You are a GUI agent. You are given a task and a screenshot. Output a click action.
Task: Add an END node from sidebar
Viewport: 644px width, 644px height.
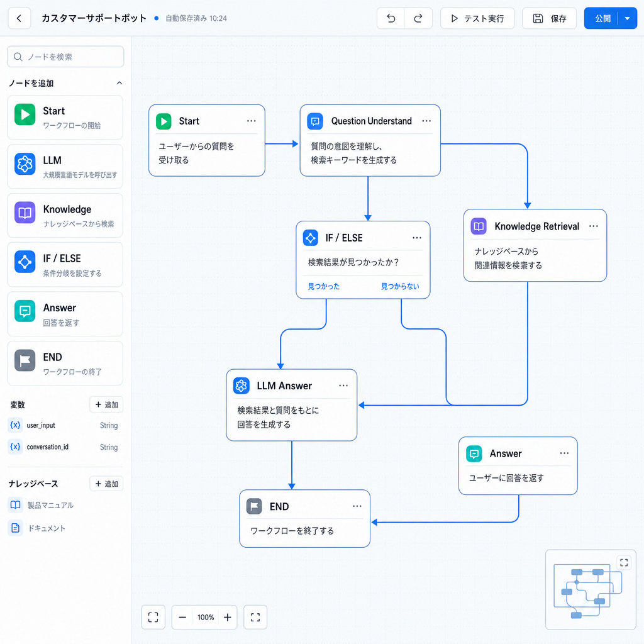[x=65, y=364]
